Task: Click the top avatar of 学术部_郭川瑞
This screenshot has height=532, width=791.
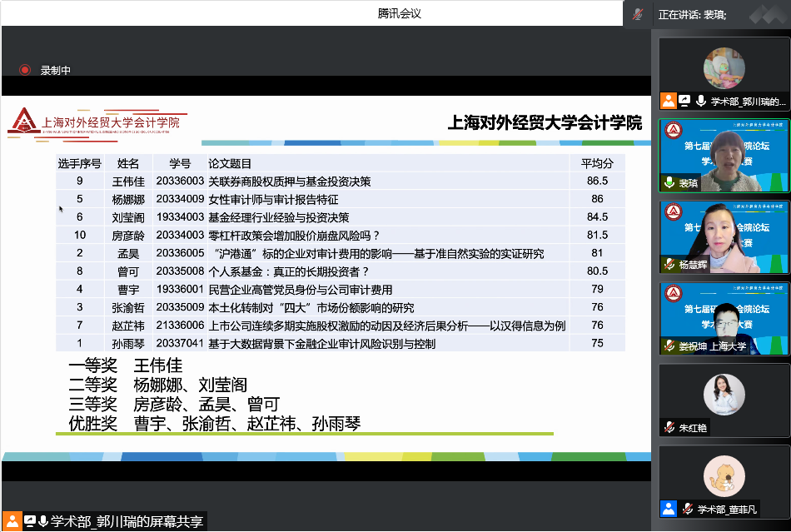Action: tap(724, 68)
